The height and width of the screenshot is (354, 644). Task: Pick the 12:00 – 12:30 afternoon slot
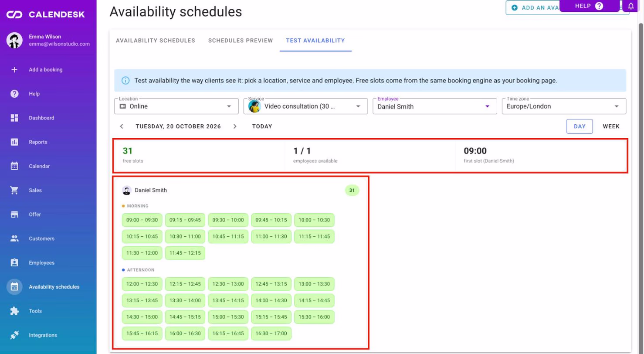(142, 284)
